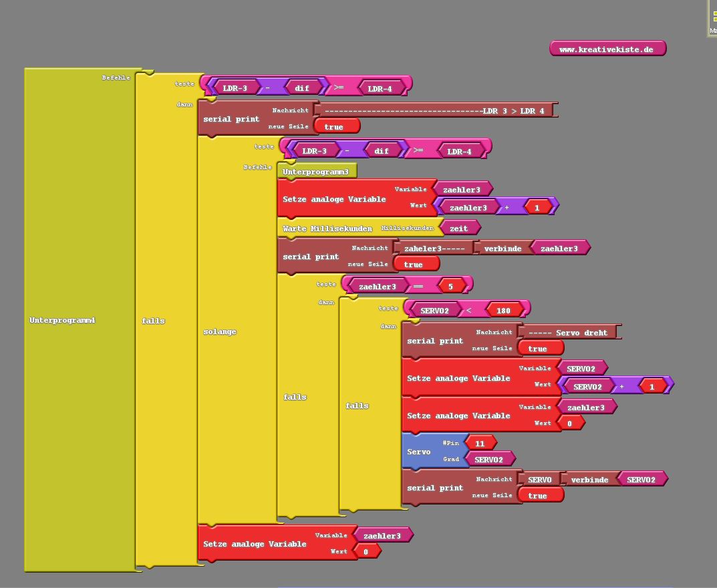Click the outermost falls block label
Image resolution: width=717 pixels, height=588 pixels.
point(153,321)
